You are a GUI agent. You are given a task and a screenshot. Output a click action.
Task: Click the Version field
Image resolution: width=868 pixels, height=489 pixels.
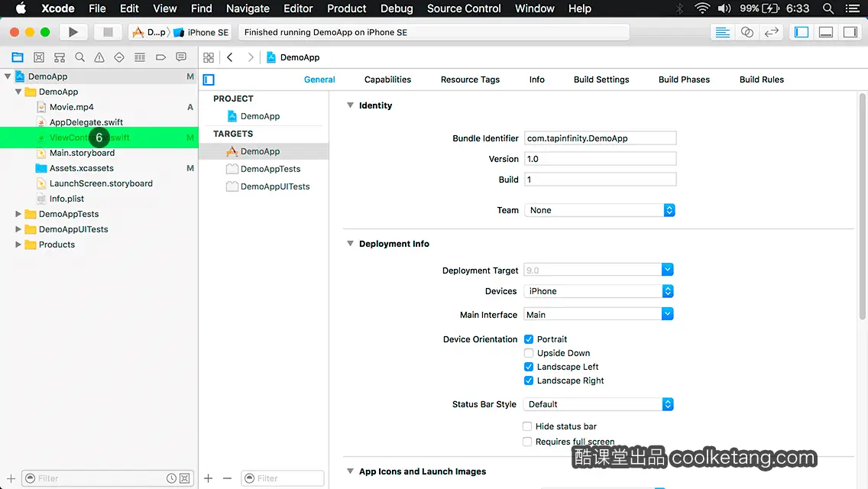click(600, 159)
